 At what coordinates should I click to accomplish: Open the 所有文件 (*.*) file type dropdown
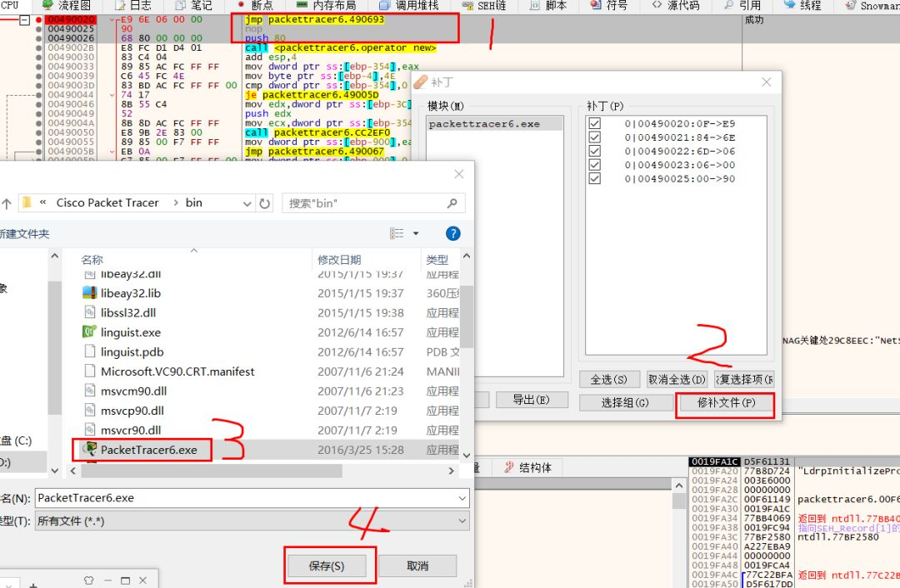(462, 521)
